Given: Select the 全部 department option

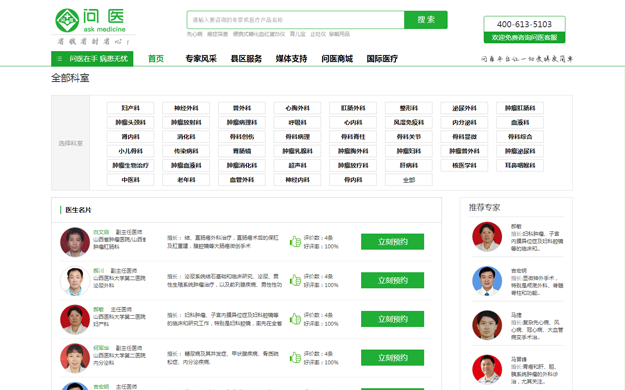Looking at the screenshot, I should coord(409,180).
